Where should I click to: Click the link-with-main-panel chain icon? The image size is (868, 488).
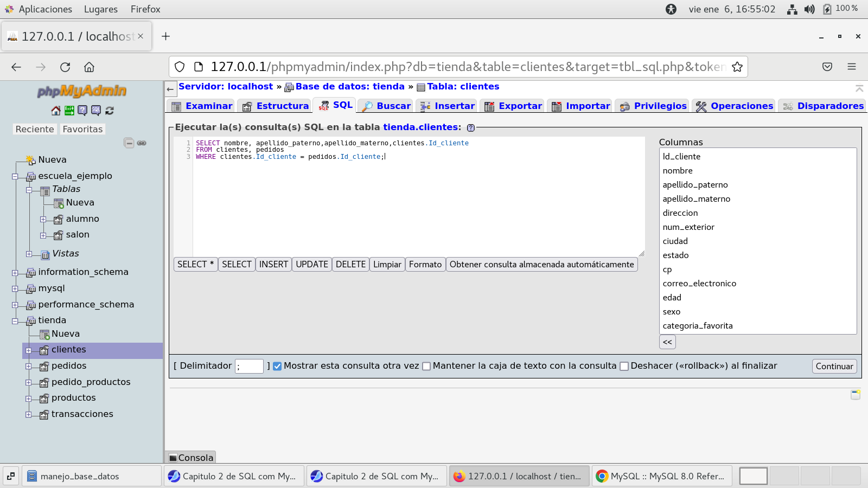click(x=142, y=143)
